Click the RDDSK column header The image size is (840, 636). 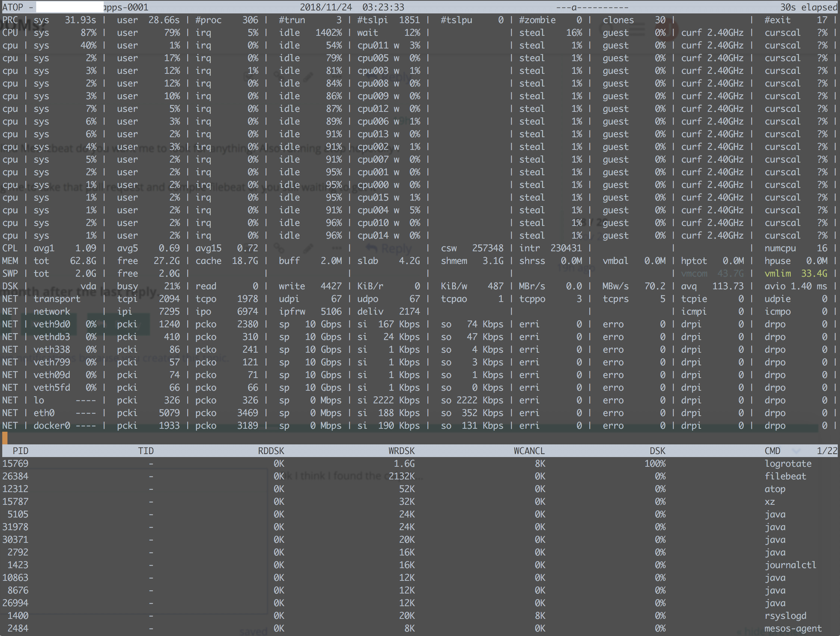(x=271, y=451)
